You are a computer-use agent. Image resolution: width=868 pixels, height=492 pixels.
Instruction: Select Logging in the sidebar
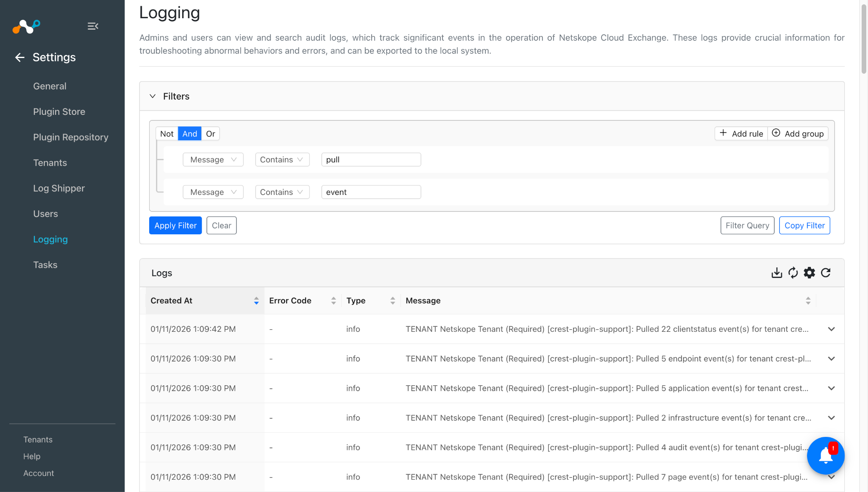[x=50, y=239]
